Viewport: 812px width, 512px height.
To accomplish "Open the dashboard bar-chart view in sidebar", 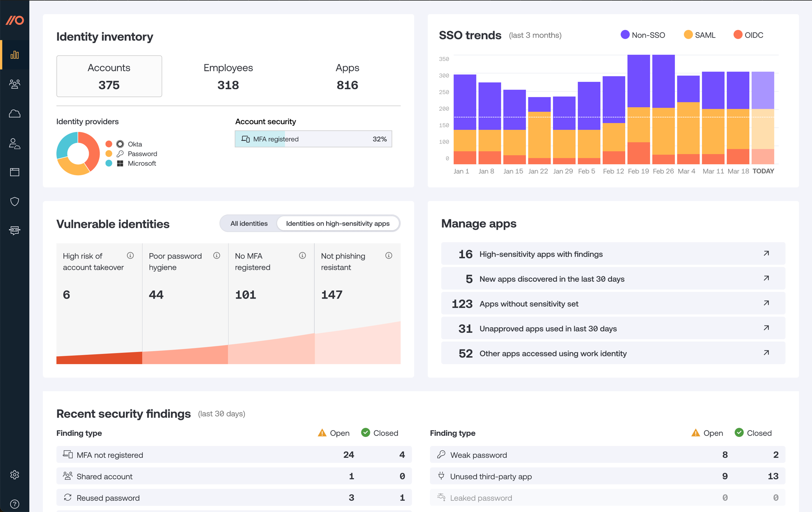I will pos(14,55).
